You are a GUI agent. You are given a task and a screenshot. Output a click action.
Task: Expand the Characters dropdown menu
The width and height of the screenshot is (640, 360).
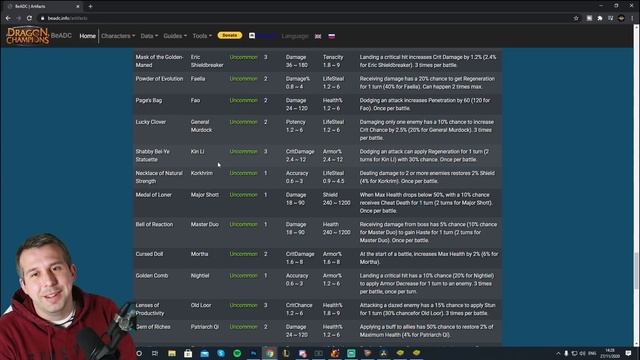pos(118,36)
